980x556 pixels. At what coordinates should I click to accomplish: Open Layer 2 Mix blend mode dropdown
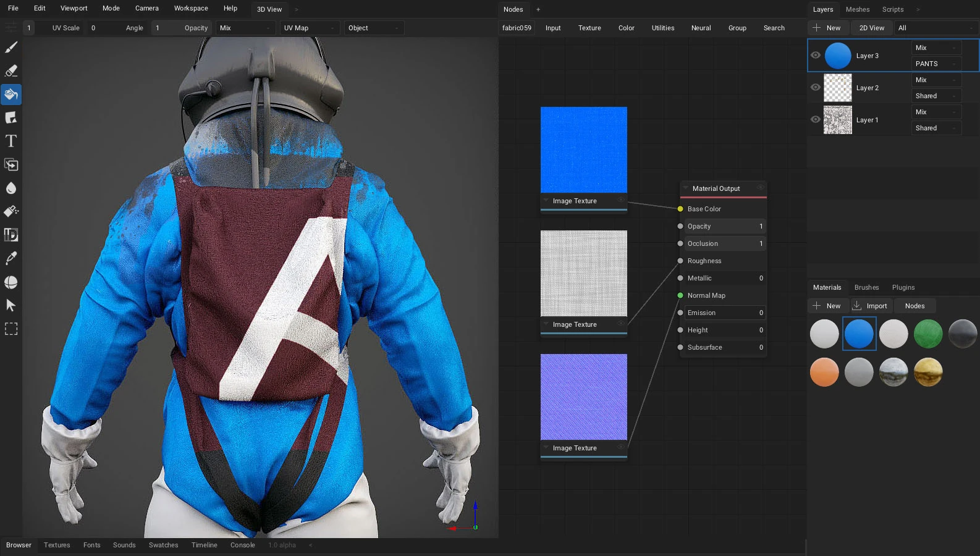pyautogui.click(x=937, y=80)
